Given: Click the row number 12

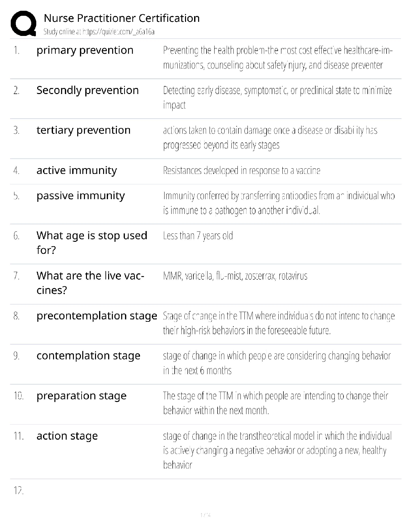Looking at the screenshot, I should [x=18, y=491].
